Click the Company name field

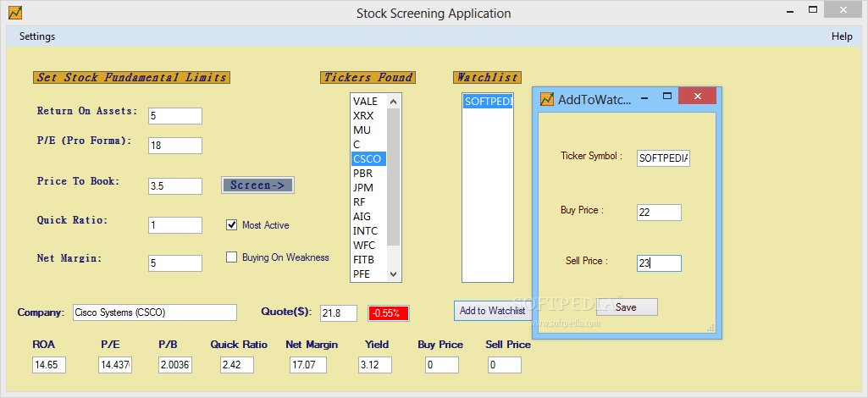pos(154,312)
